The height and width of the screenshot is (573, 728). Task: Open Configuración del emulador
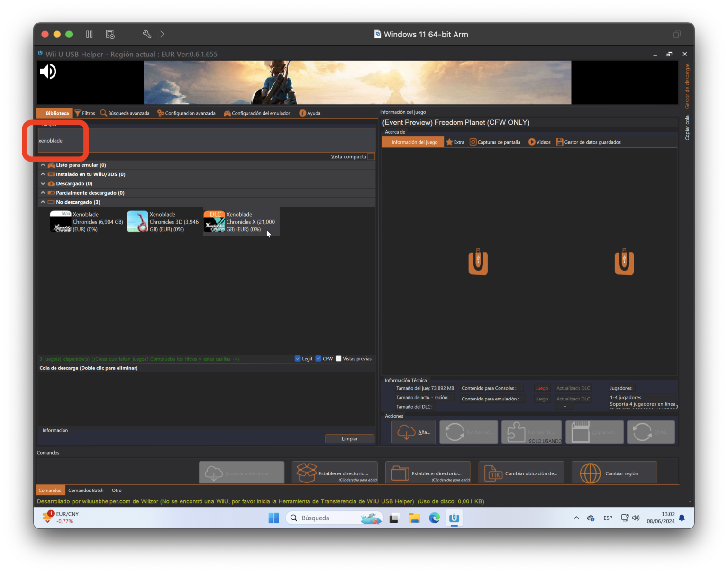[257, 113]
